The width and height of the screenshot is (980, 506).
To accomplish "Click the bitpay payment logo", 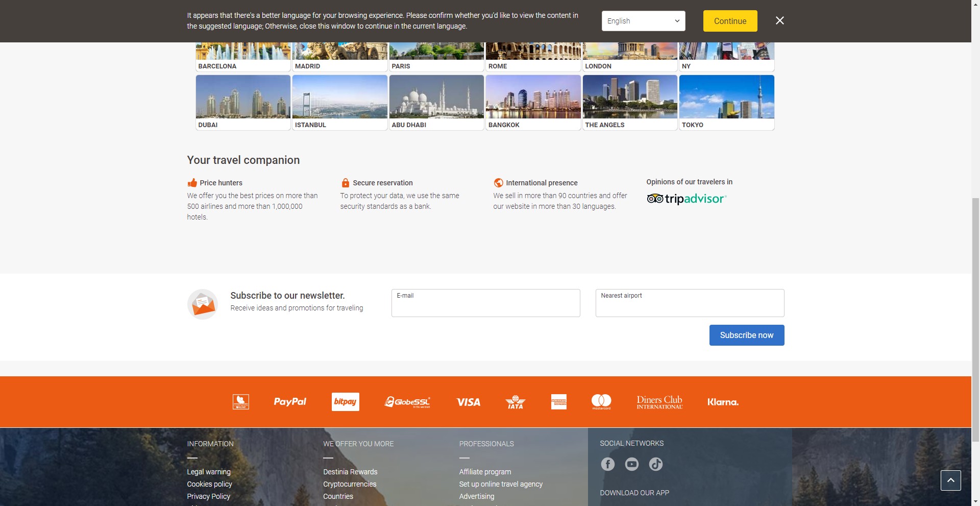I will [x=345, y=402].
